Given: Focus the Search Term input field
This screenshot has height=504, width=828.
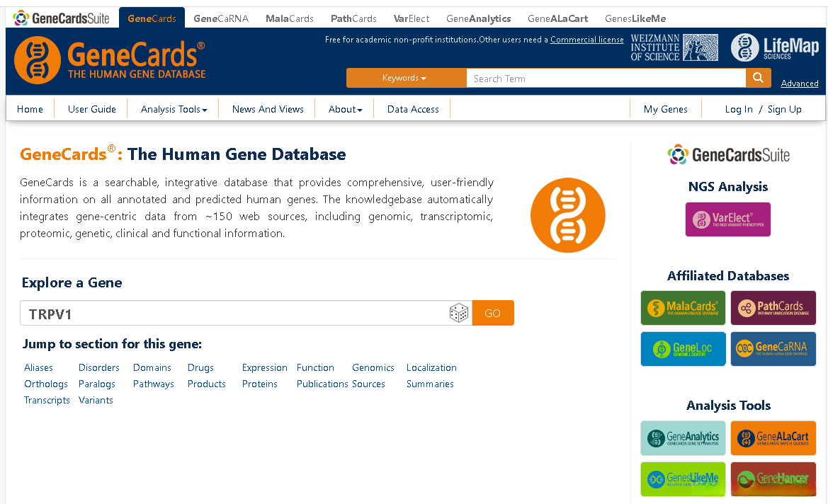Looking at the screenshot, I should 606,78.
